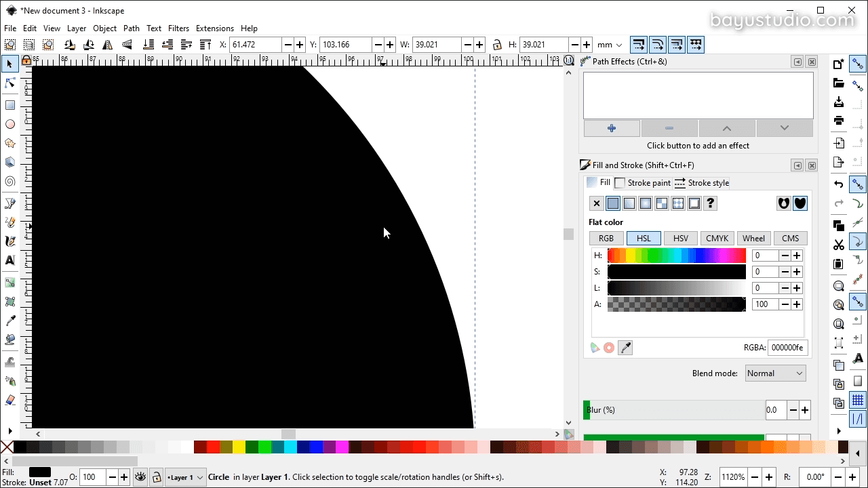Switch to the Stroke style tab
Viewport: 868px width, 488px height.
point(701,183)
